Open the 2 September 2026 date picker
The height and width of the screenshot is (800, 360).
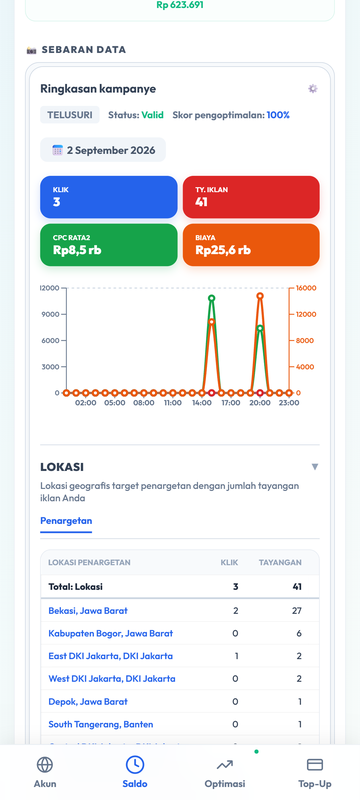103,150
